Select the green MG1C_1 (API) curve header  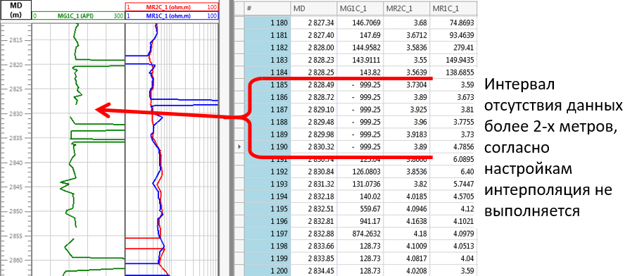pos(77,16)
